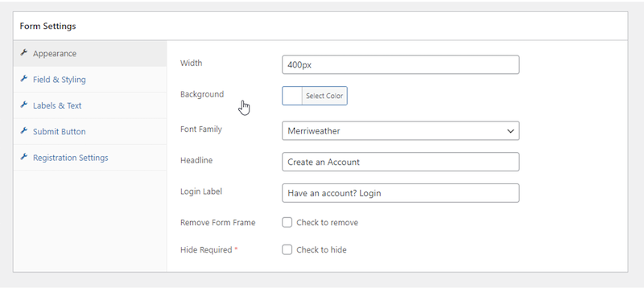Switch to the Field & Styling tab
This screenshot has height=292, width=644.
point(90,80)
